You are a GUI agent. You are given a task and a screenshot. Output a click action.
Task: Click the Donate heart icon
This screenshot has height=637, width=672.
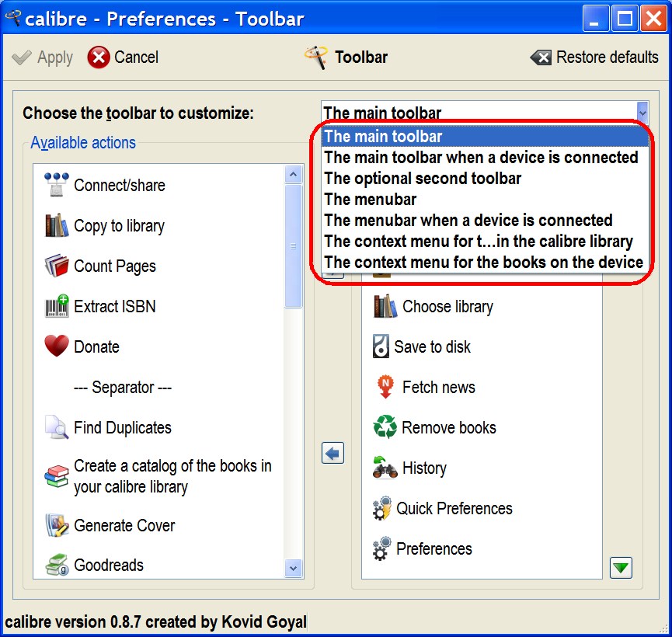(x=57, y=346)
